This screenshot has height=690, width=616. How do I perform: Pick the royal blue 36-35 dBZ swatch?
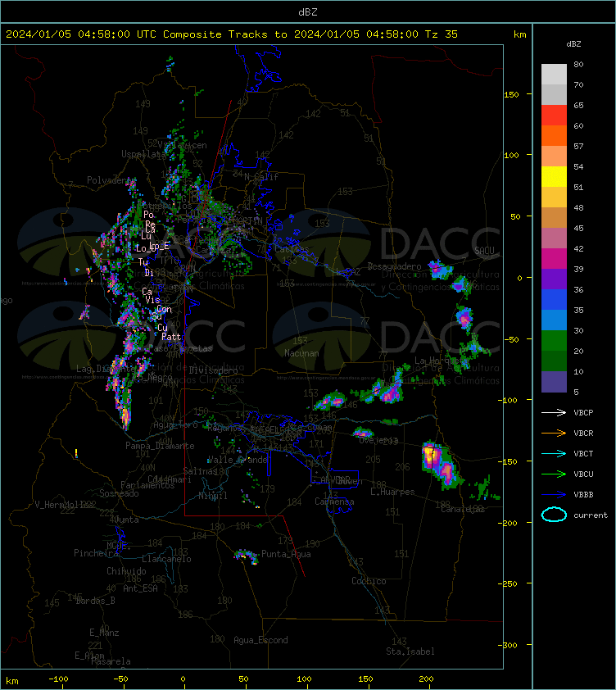[x=554, y=299]
